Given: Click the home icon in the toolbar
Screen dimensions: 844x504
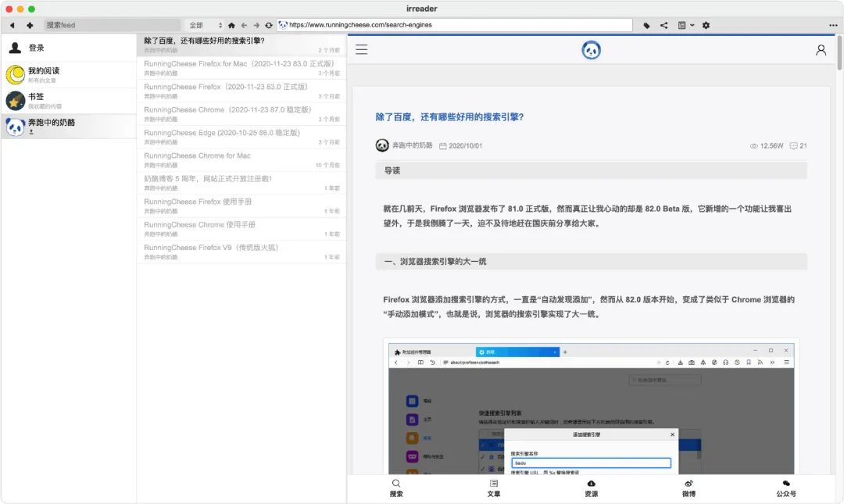Looking at the screenshot, I should click(x=231, y=25).
